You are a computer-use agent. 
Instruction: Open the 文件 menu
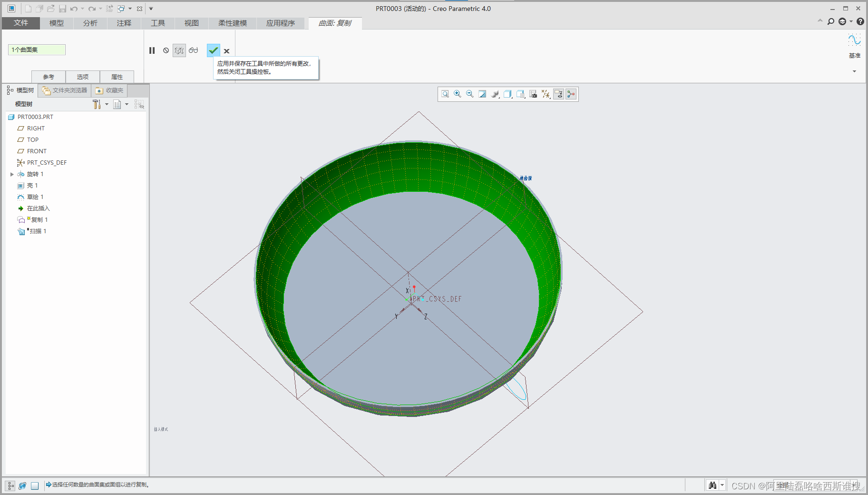[21, 23]
